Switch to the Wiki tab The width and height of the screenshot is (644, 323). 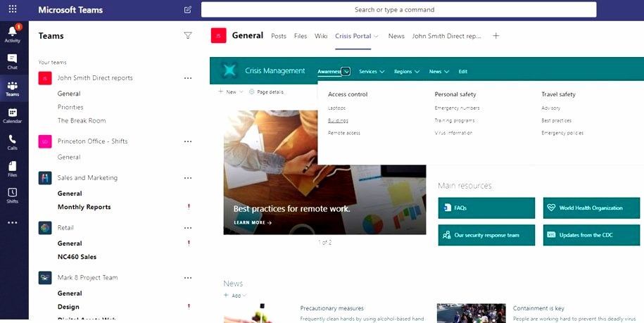point(321,36)
